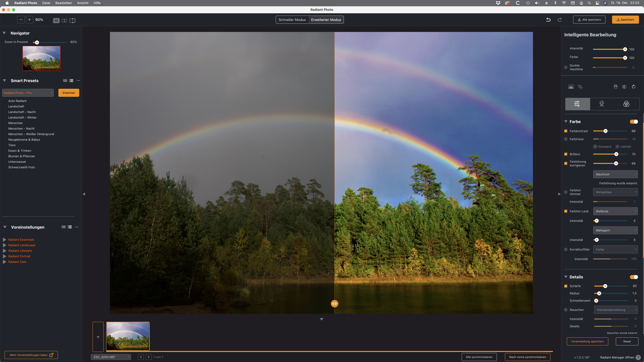Image resolution: width=644 pixels, height=362 pixels.
Task: Collapse the Navigator panel
Action: (4, 33)
